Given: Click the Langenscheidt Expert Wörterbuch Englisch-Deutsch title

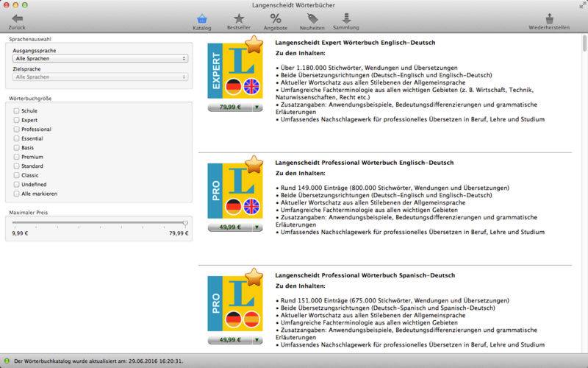Looking at the screenshot, I should tap(355, 43).
